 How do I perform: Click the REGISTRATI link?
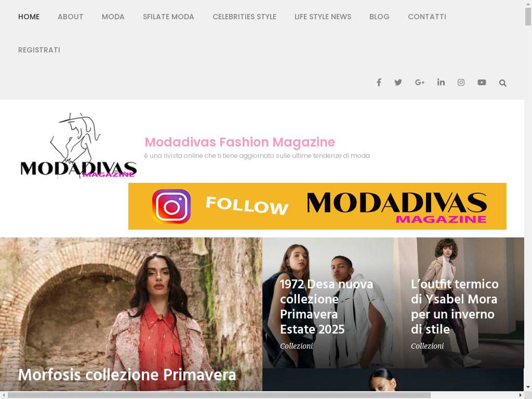39,50
